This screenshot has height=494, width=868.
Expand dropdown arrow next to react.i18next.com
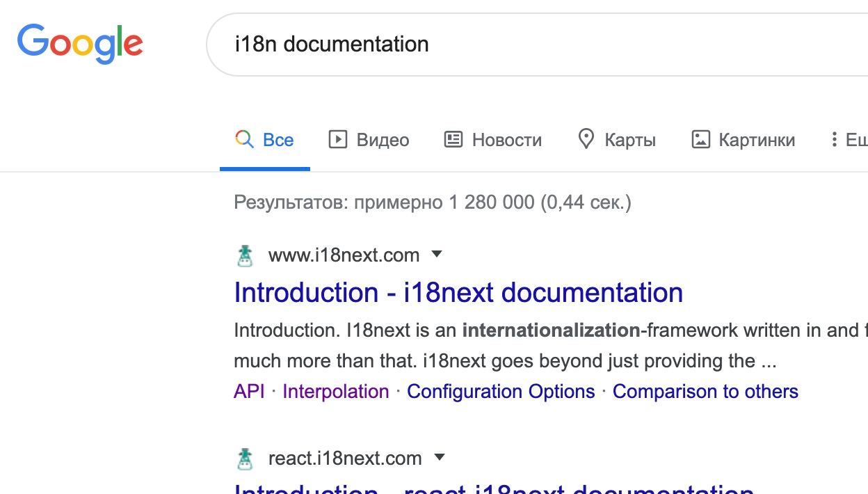tap(439, 458)
